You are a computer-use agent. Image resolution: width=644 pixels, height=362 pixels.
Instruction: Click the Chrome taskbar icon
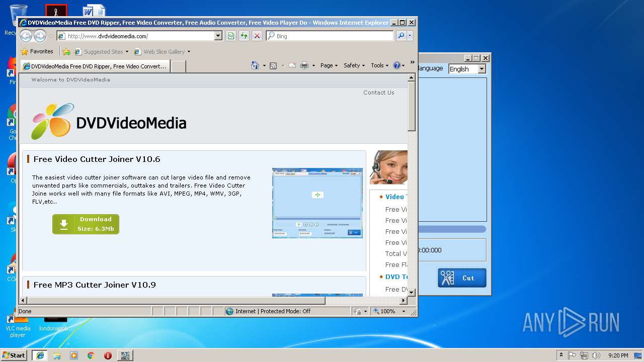pyautogui.click(x=91, y=355)
